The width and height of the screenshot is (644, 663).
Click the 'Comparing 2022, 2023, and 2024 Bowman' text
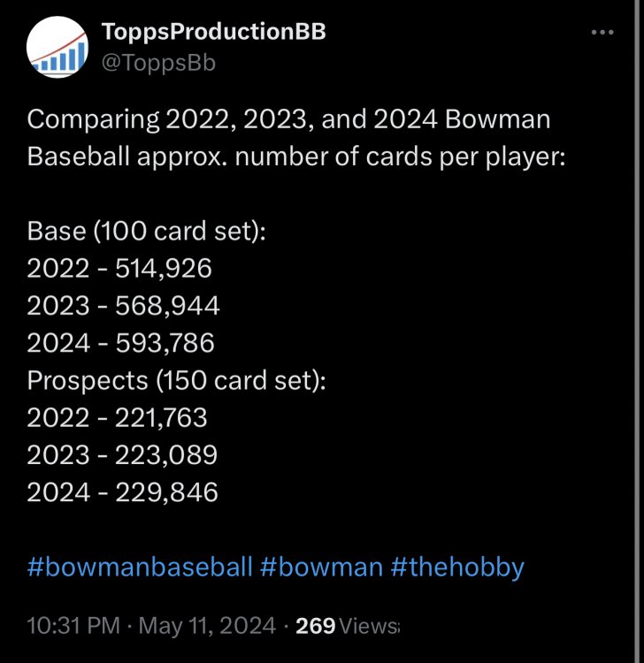288,119
